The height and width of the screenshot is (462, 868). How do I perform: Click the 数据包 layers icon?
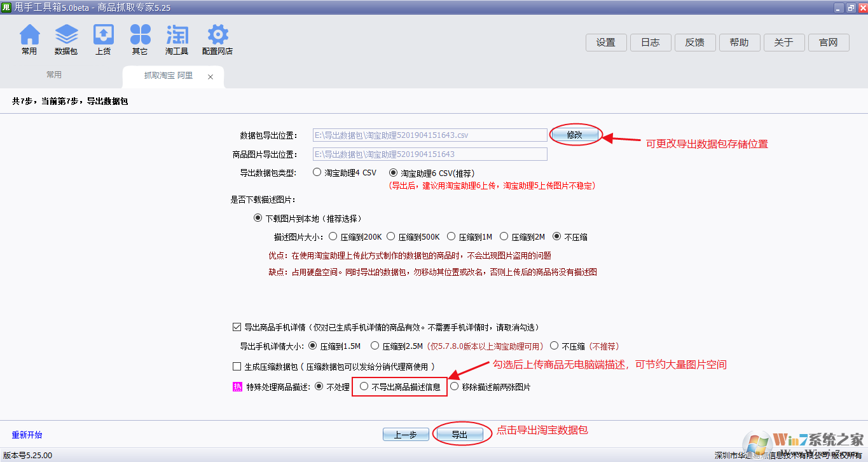66,36
